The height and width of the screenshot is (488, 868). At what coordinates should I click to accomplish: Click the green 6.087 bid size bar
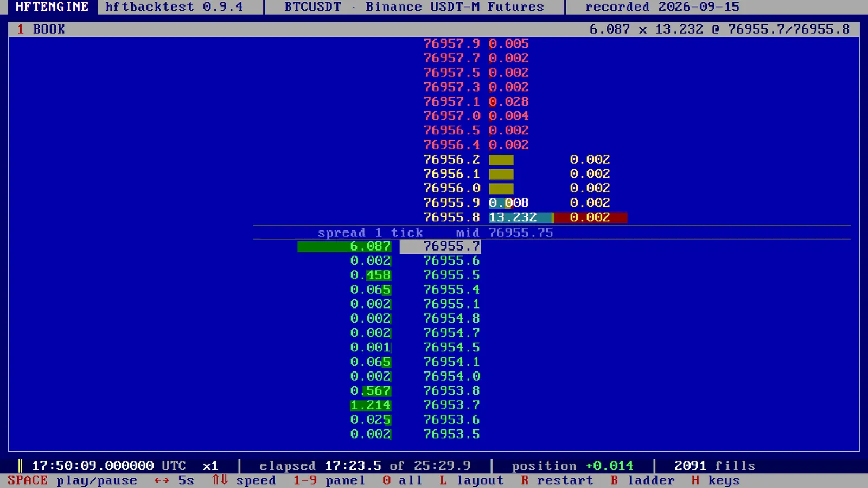[x=344, y=247]
